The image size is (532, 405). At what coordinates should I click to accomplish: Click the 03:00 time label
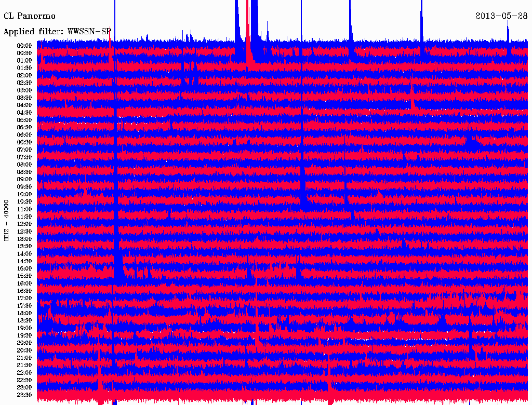point(24,90)
